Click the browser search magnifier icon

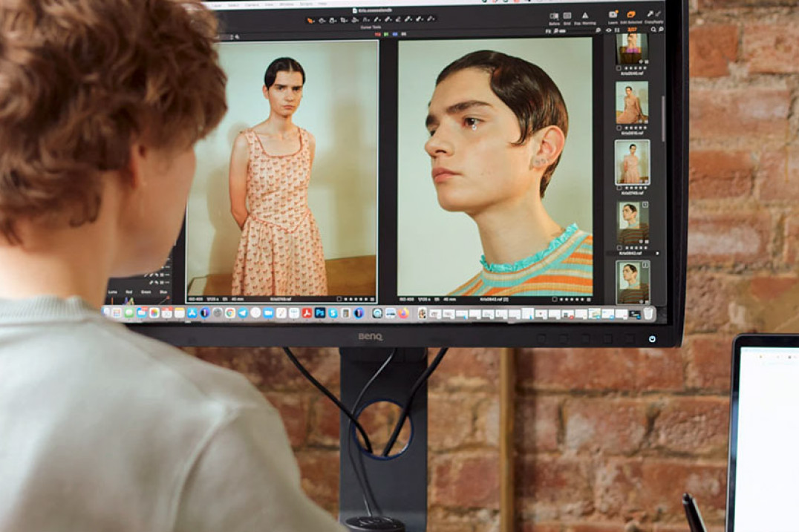653,30
